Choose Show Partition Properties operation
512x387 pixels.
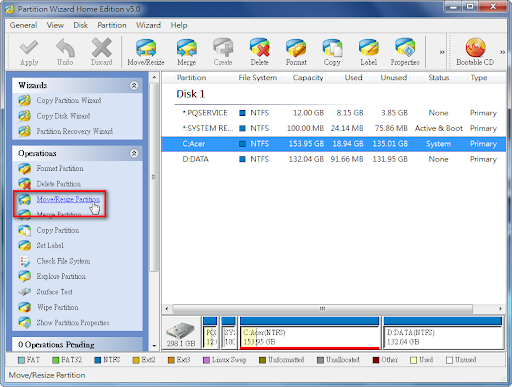[x=73, y=323]
